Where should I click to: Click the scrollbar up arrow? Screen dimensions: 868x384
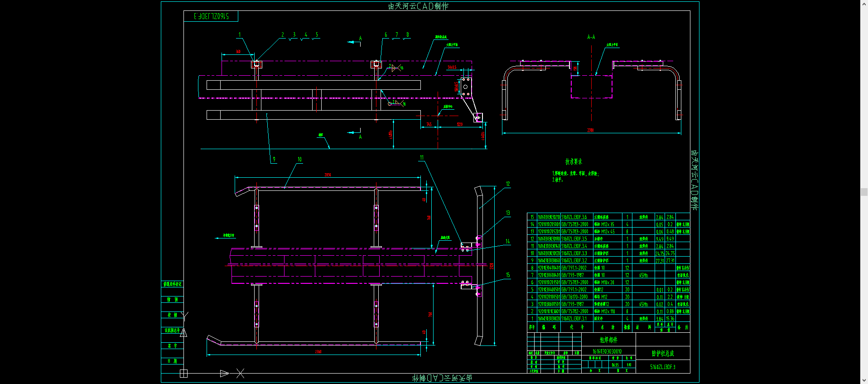pyautogui.click(x=864, y=4)
